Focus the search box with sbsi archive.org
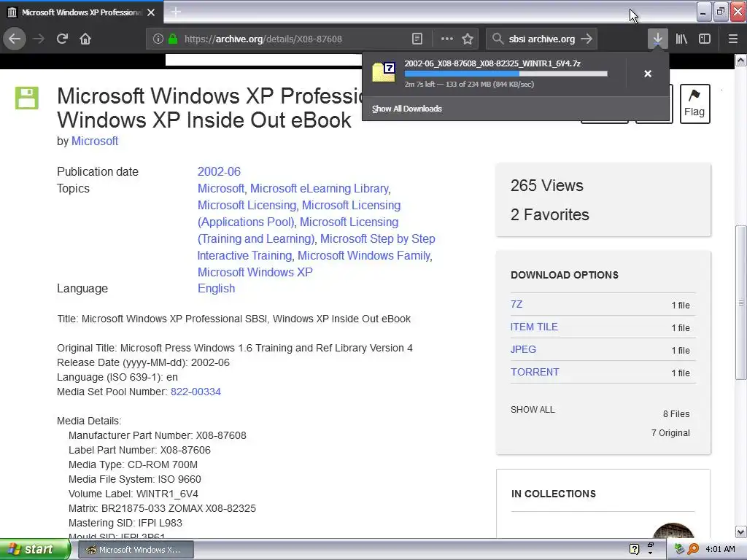Viewport: 747px width, 560px height. (542, 39)
